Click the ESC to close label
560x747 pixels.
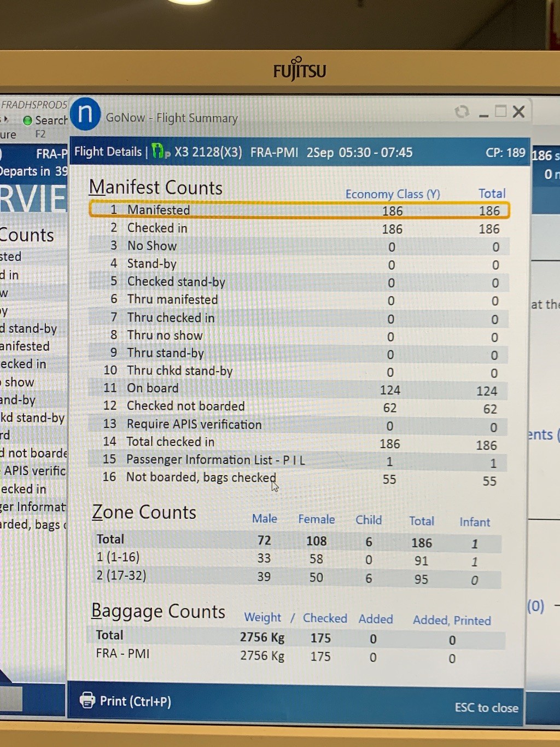pos(486,708)
